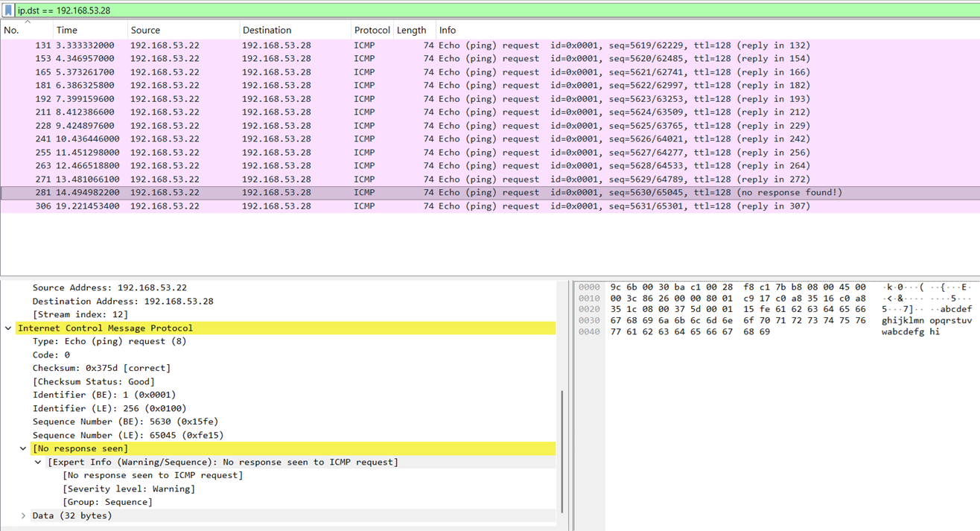Select Identifier (LE): 256 (0x0100) field
This screenshot has width=980, height=531.
(x=109, y=409)
